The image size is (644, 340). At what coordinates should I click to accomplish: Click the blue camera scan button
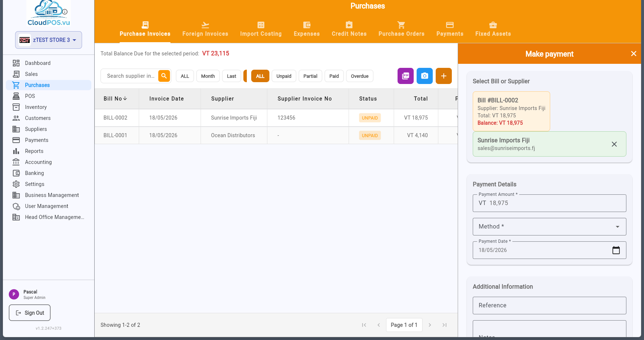(x=425, y=76)
